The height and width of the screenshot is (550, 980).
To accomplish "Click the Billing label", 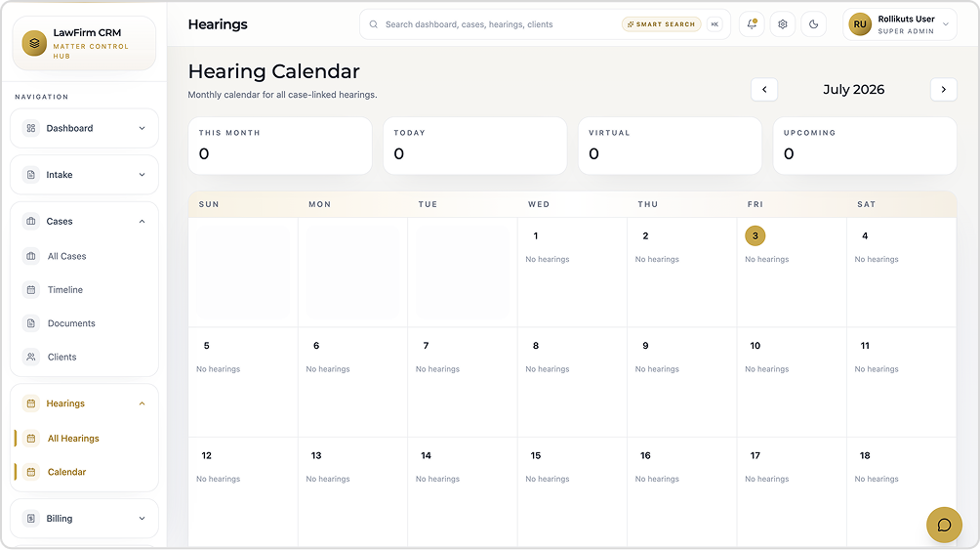I will click(x=60, y=518).
